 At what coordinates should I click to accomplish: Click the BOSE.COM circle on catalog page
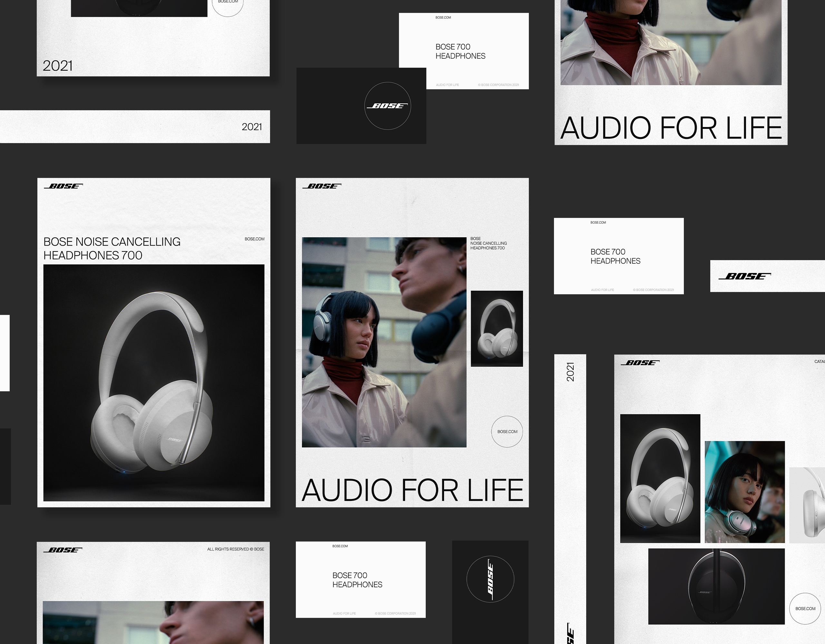[x=805, y=609]
